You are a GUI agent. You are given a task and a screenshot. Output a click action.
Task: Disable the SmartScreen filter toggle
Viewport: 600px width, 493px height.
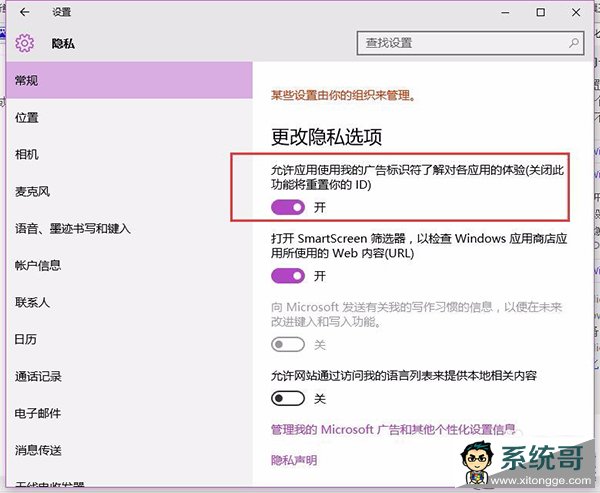point(288,275)
